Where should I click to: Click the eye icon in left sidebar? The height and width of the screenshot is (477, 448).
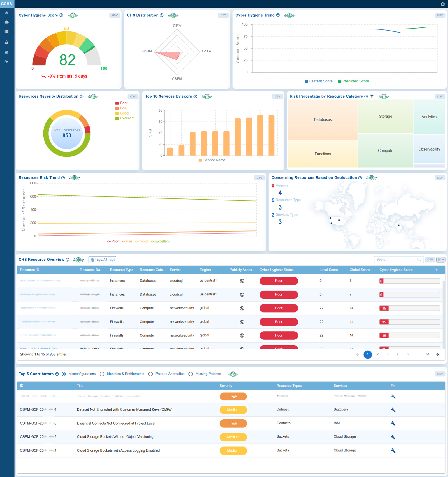click(x=6, y=13)
